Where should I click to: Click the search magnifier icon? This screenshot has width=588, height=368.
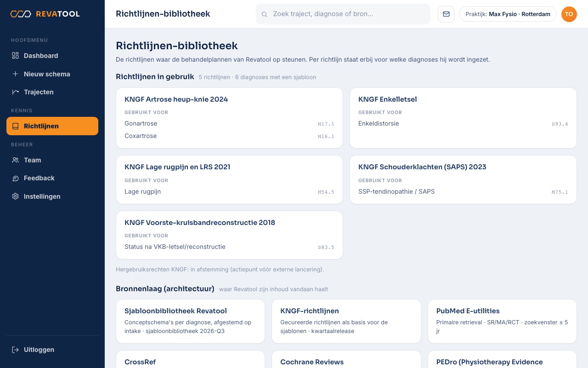[265, 14]
